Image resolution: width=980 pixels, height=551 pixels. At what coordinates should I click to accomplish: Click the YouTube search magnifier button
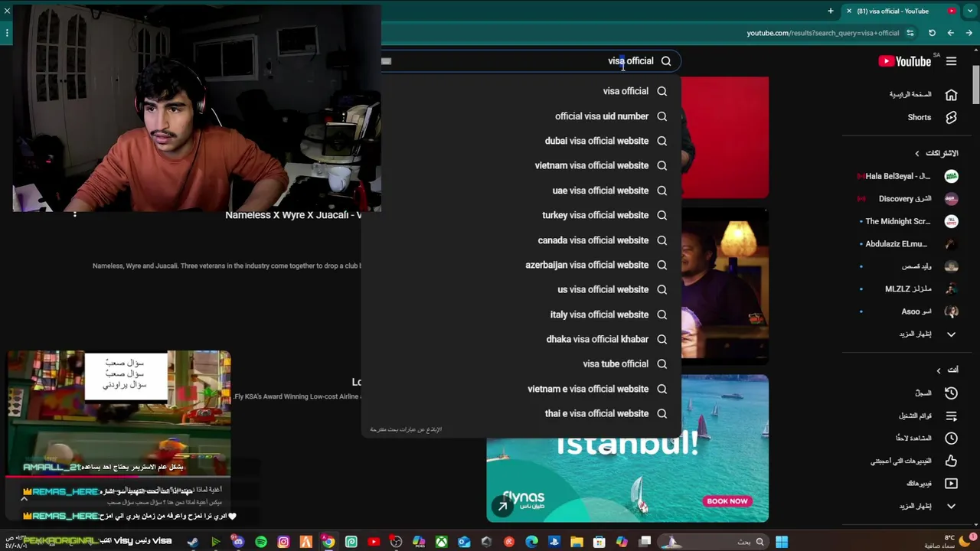coord(666,61)
